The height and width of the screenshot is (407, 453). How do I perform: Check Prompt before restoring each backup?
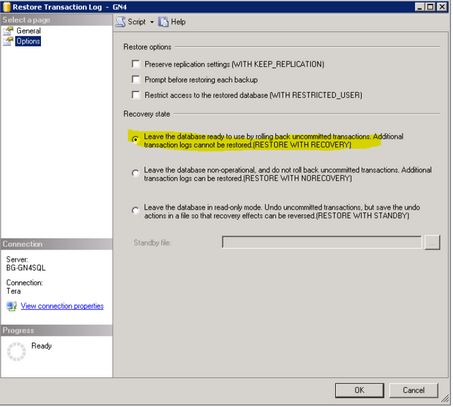136,79
